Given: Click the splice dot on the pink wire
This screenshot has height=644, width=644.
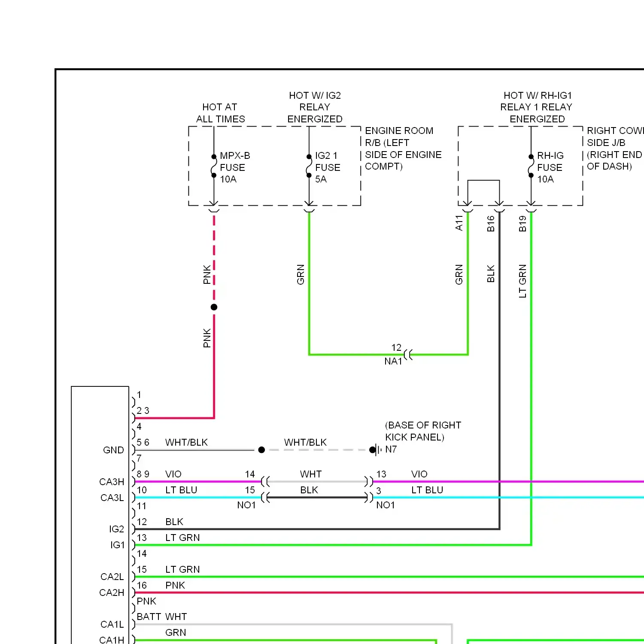Looking at the screenshot, I should (x=214, y=307).
